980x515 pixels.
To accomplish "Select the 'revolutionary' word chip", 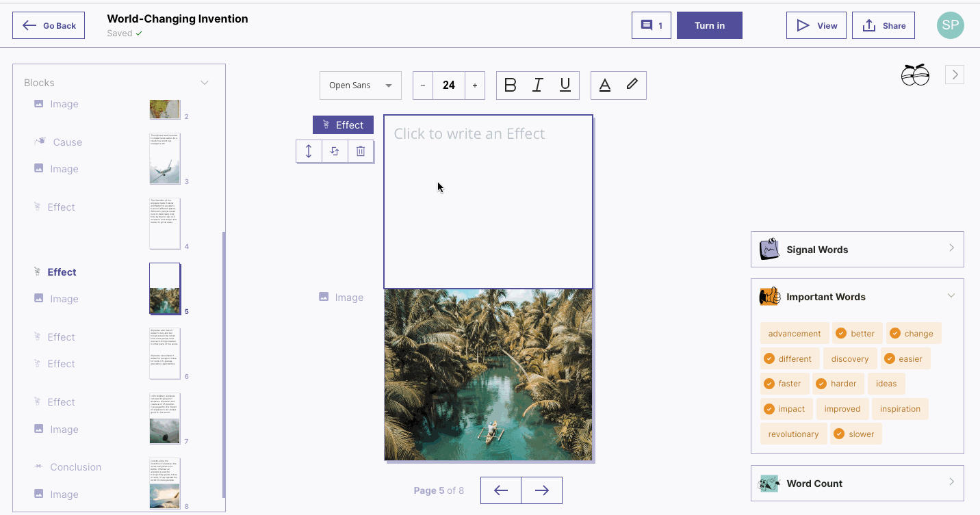I will point(793,434).
